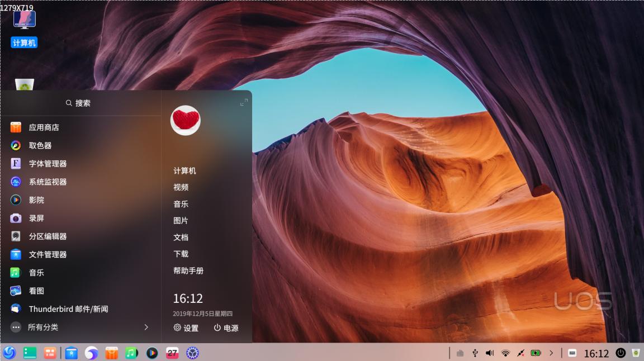Image resolution: width=644 pixels, height=361 pixels.
Task: Toggle Wi-Fi via the tray network icon
Action: click(505, 353)
